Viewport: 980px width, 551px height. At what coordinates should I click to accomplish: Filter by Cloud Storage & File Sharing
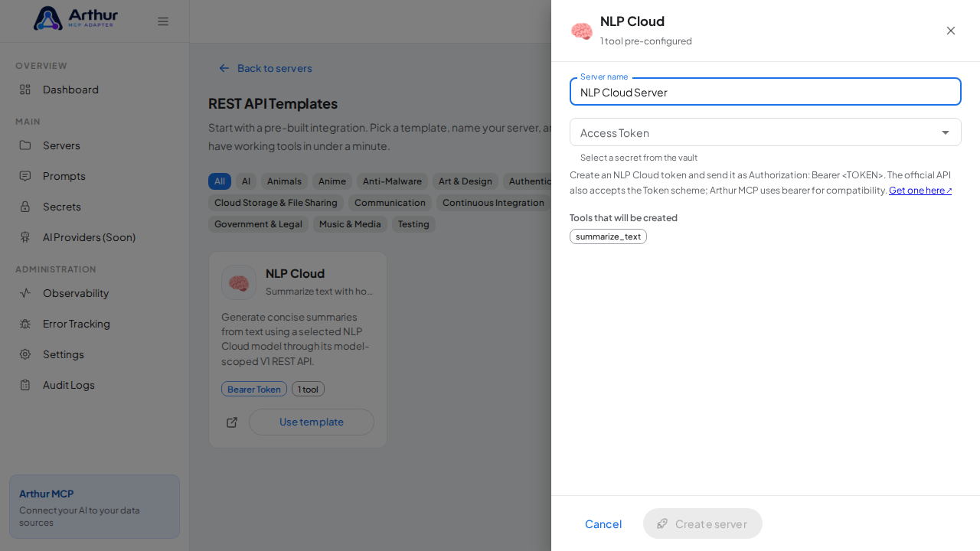[276, 203]
